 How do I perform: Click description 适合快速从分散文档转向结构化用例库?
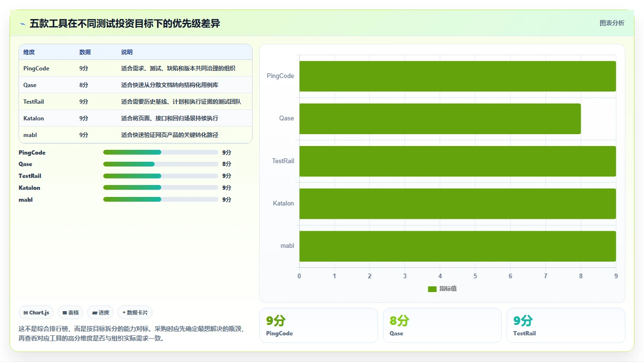170,85
